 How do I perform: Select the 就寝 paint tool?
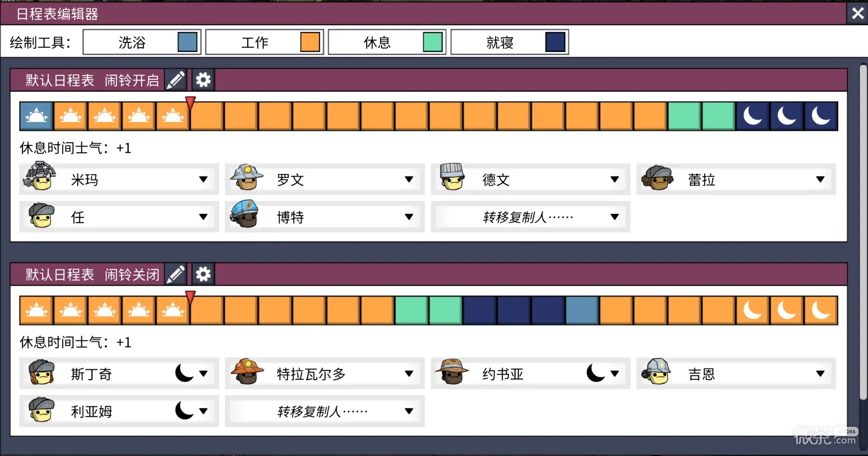510,42
